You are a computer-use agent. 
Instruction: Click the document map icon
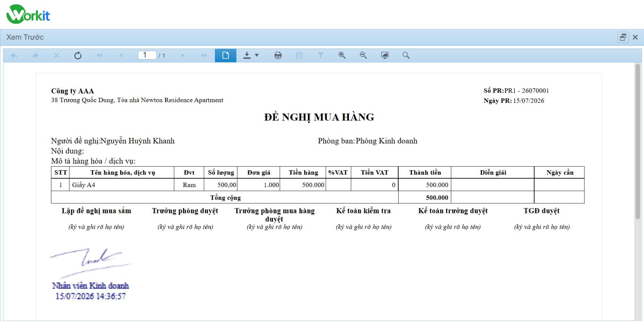point(299,56)
